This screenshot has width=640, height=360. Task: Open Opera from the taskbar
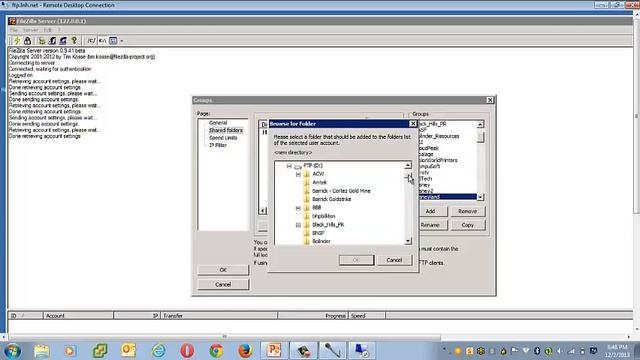pyautogui.click(x=187, y=351)
